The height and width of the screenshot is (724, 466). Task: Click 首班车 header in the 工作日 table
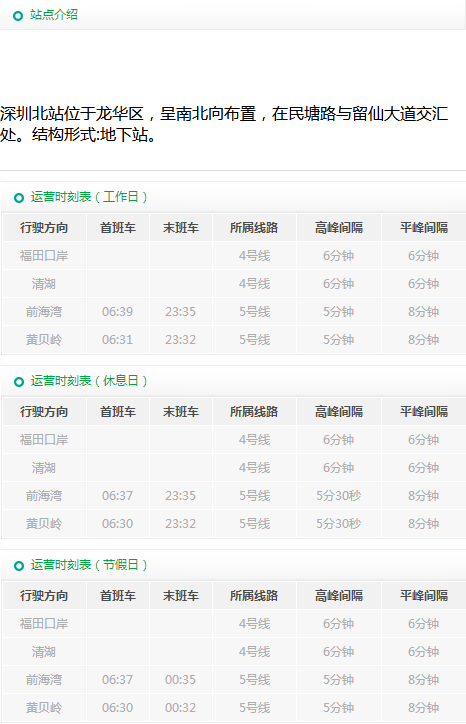(118, 228)
